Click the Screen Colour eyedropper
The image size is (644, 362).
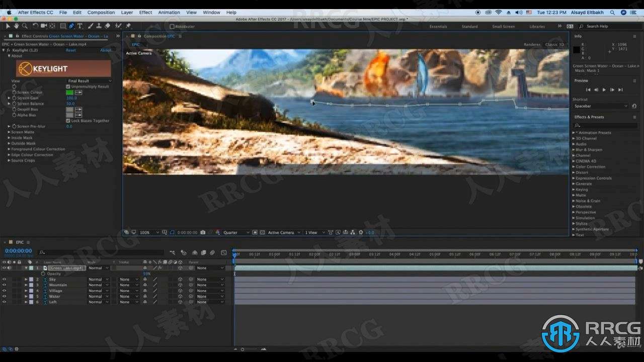(x=79, y=93)
